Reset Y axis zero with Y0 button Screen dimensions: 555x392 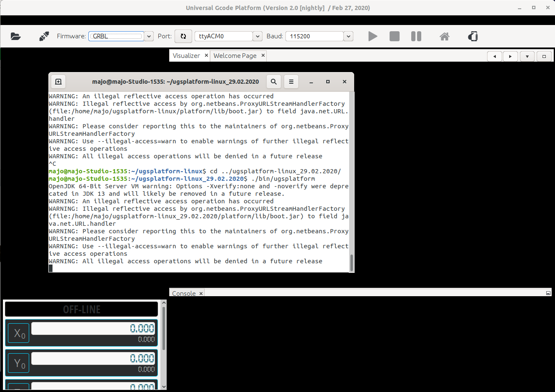(19, 363)
